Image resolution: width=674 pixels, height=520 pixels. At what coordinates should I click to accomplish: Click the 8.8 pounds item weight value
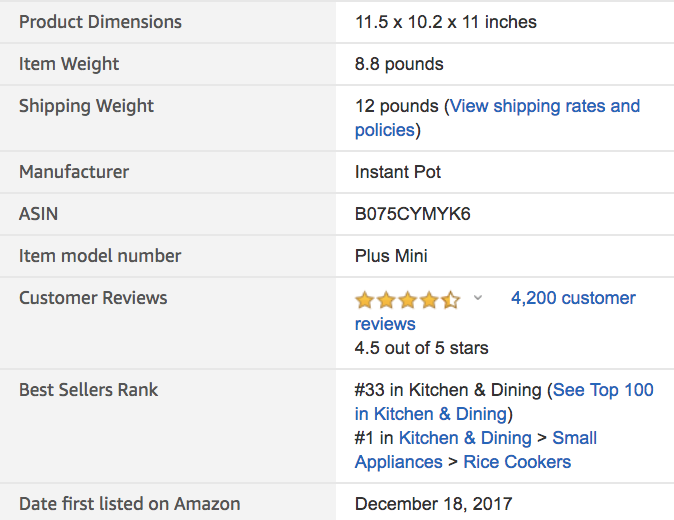399,64
